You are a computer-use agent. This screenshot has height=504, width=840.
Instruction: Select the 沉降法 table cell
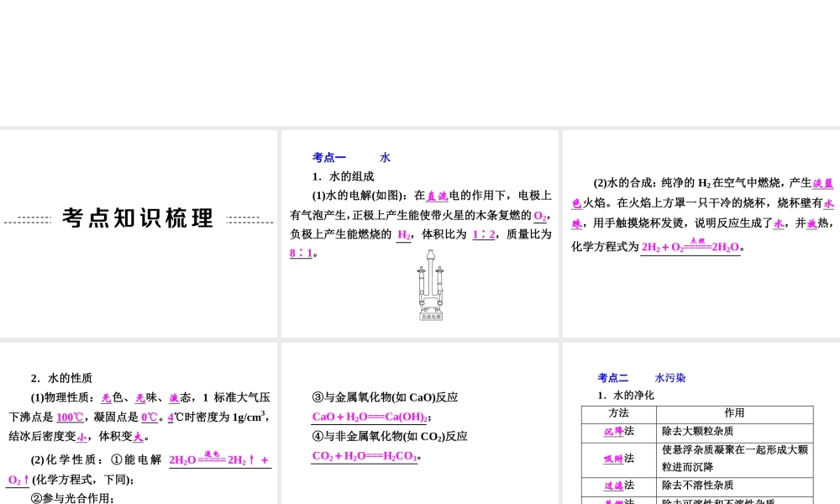[619, 432]
